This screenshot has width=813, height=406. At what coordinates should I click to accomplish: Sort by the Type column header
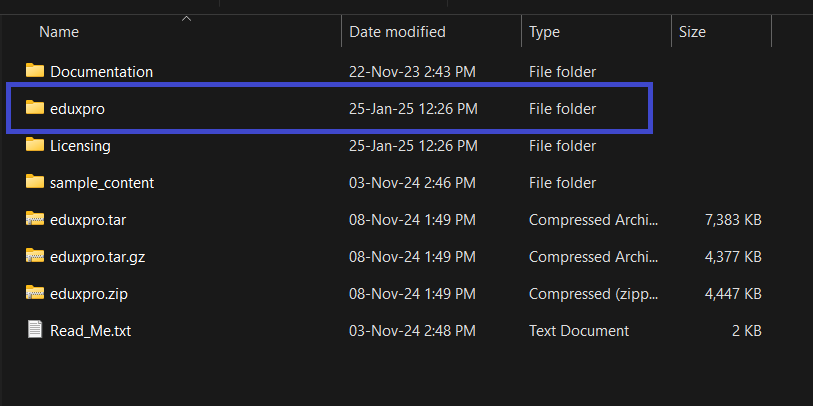coord(544,32)
